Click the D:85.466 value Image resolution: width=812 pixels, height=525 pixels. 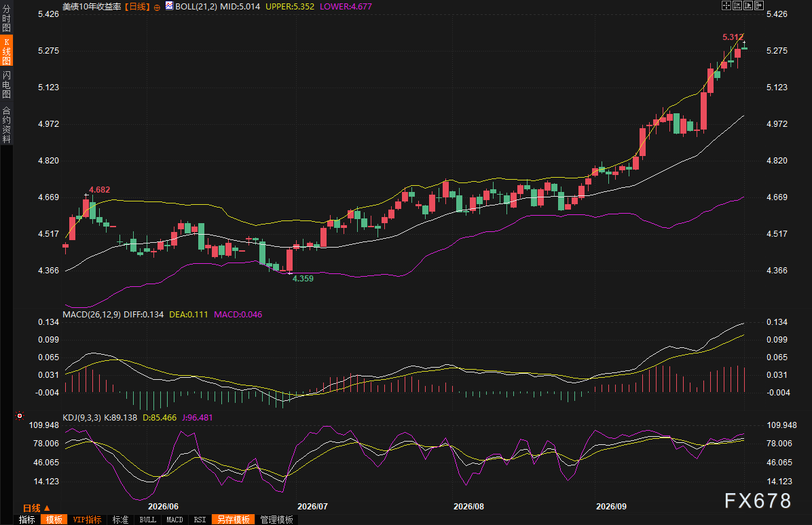pos(160,417)
